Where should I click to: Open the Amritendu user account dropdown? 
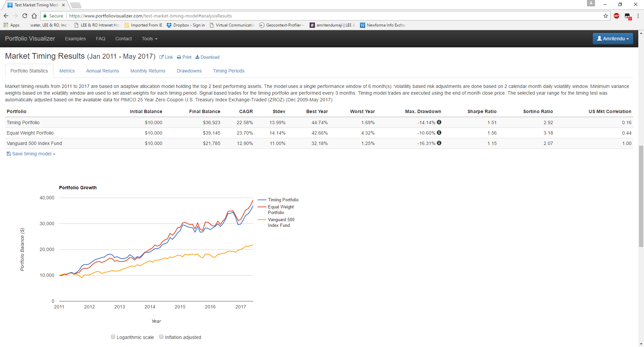coord(612,39)
